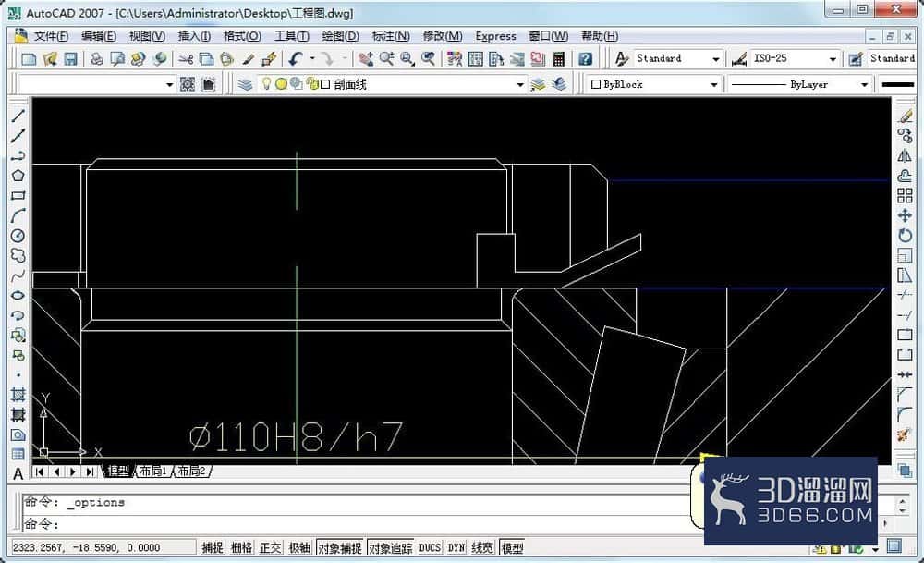Select the Arc tool
This screenshot has height=563, width=924.
[x=18, y=215]
